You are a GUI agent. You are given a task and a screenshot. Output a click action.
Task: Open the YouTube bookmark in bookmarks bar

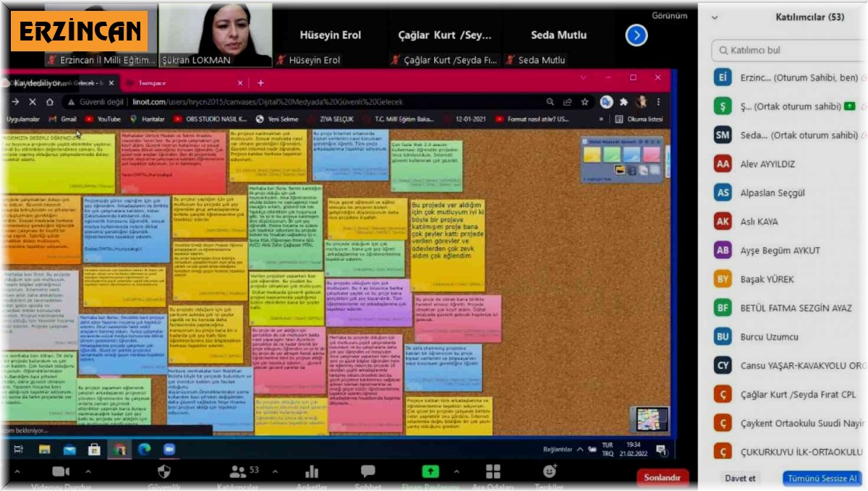point(103,119)
